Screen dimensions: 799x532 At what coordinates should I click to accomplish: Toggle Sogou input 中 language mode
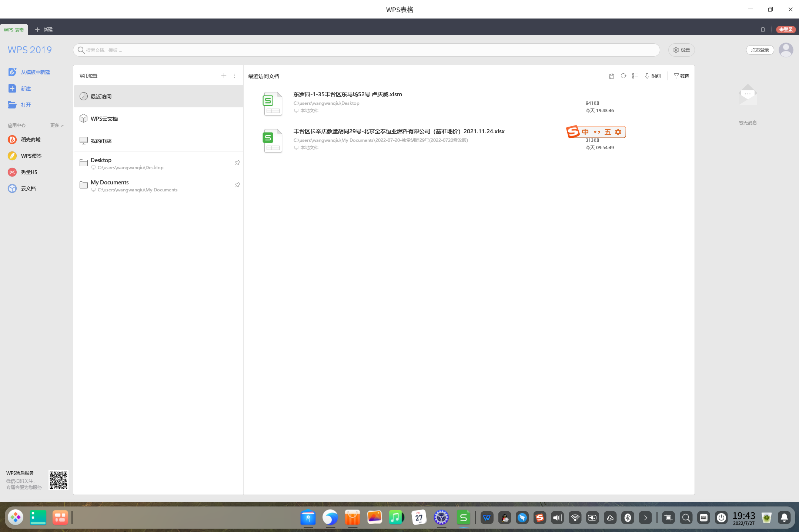[585, 132]
